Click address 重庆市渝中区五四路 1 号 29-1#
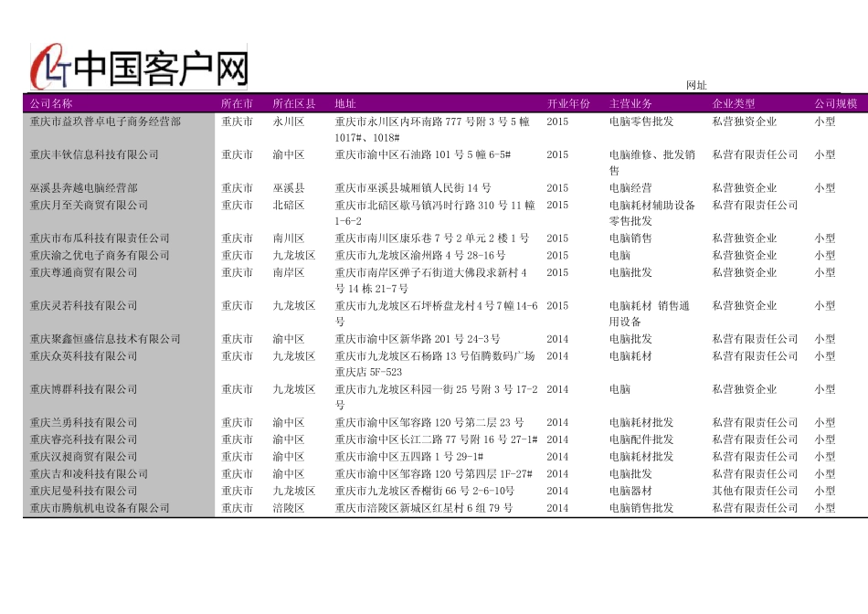868x614 pixels. [409, 457]
